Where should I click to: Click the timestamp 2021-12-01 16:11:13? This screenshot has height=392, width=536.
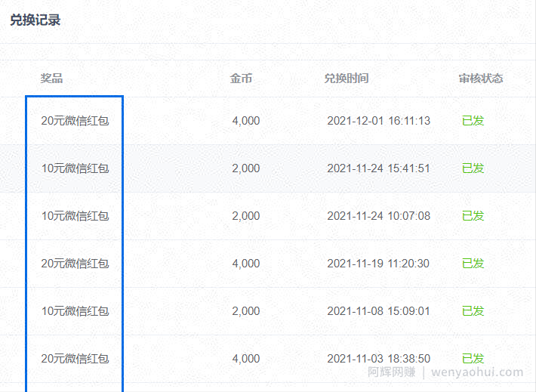(378, 121)
